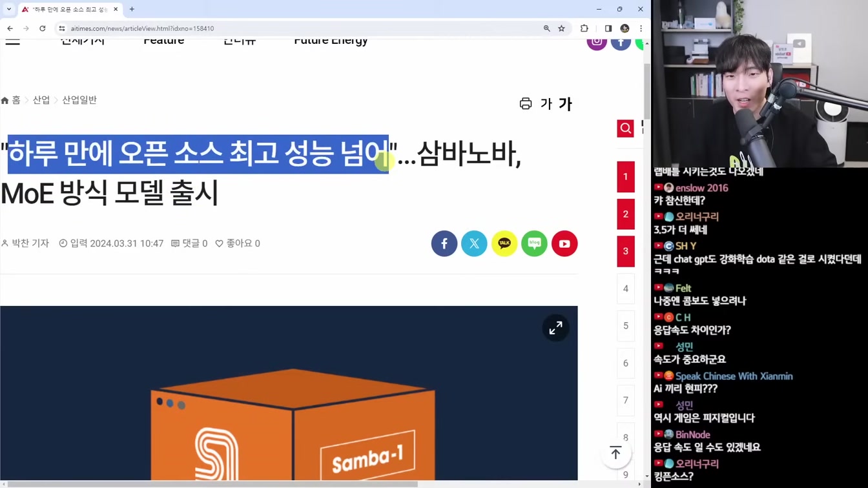
Task: Click the browser back arrow
Action: pyautogui.click(x=10, y=28)
